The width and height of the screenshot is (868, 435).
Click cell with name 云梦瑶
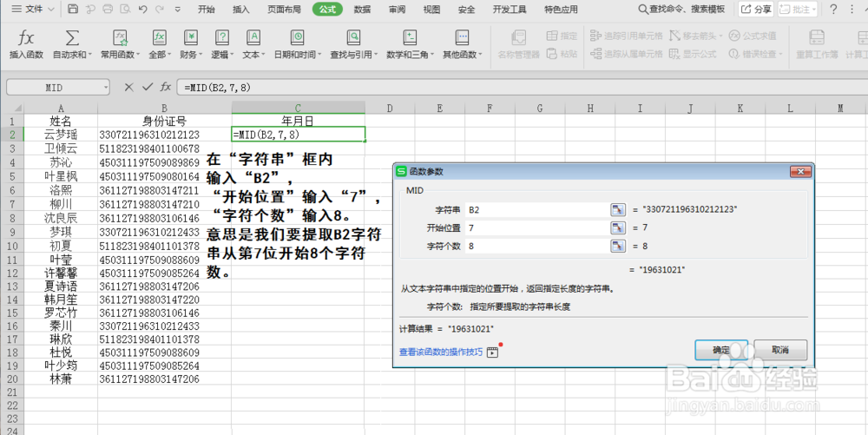[61, 135]
